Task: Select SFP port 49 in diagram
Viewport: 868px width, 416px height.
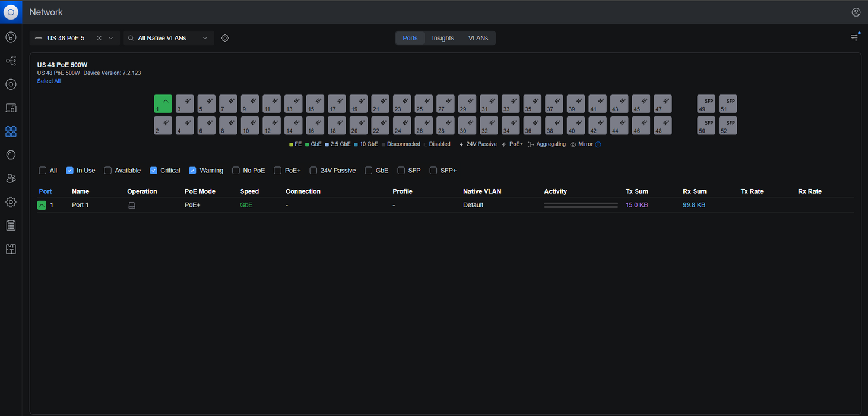Action: click(x=706, y=104)
